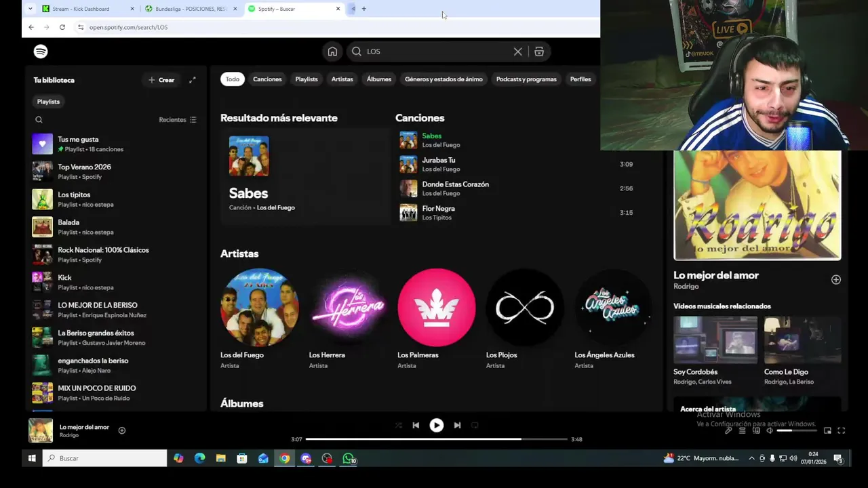Adjust Spotify volume slider
This screenshot has width=868, height=488.
click(795, 430)
